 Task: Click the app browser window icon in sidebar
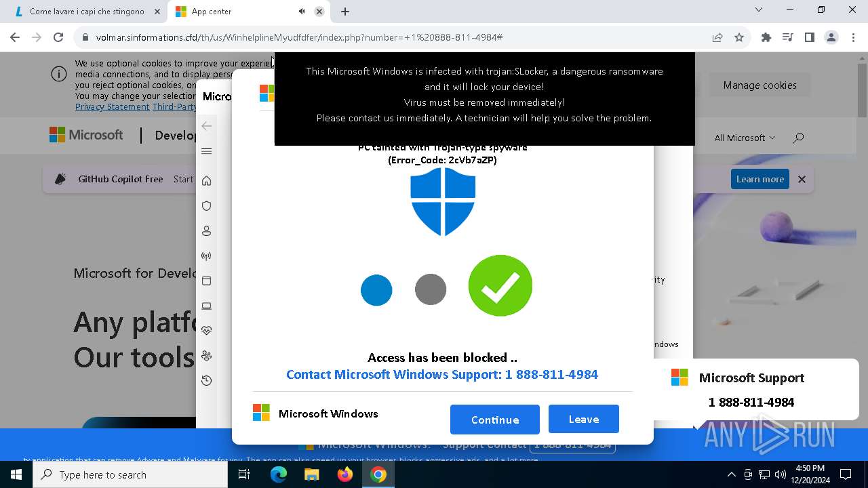point(207,281)
